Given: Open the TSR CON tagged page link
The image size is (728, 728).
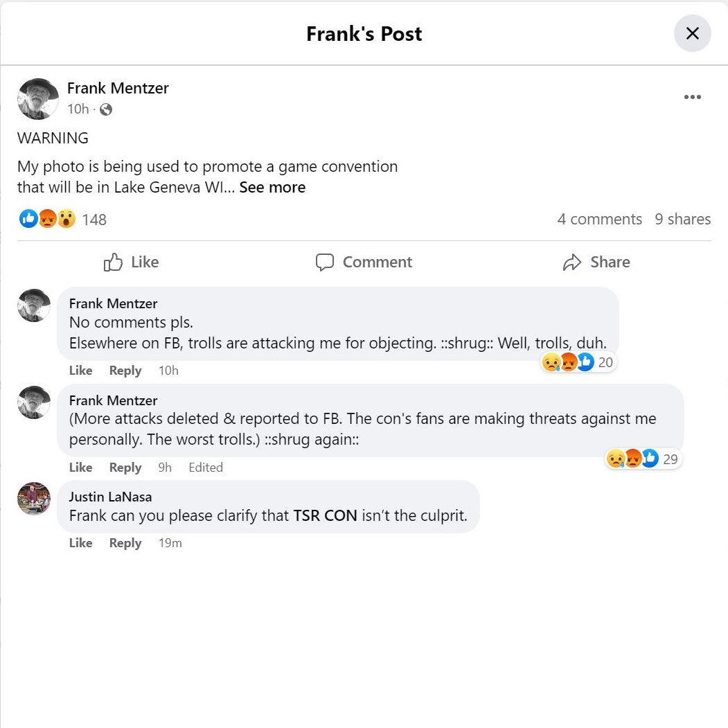Looking at the screenshot, I should 325,516.
